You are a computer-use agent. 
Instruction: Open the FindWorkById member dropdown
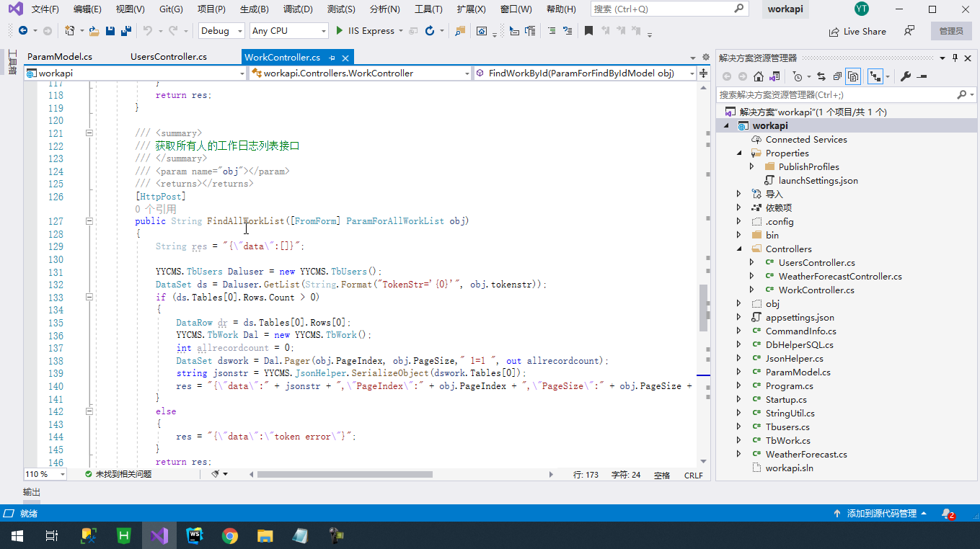click(x=586, y=73)
